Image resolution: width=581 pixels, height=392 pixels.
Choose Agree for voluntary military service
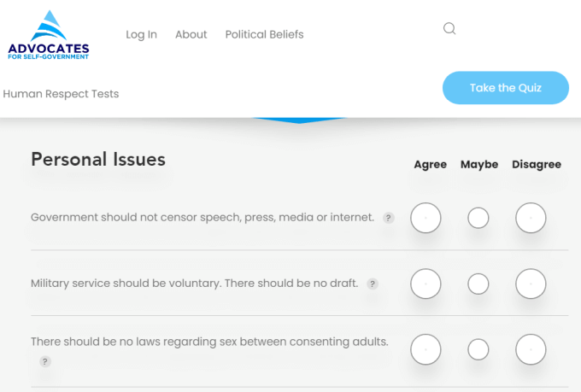coord(425,284)
